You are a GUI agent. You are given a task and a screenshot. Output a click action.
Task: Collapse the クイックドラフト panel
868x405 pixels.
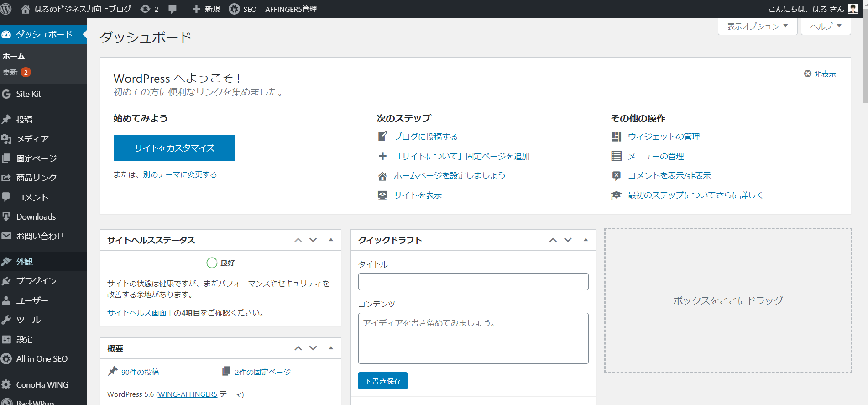point(586,240)
